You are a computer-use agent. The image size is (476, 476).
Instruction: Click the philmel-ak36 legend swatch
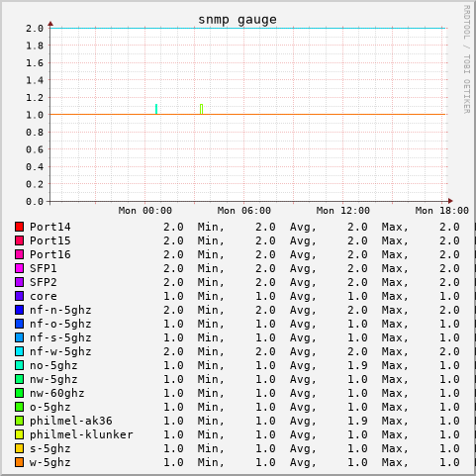(x=20, y=421)
